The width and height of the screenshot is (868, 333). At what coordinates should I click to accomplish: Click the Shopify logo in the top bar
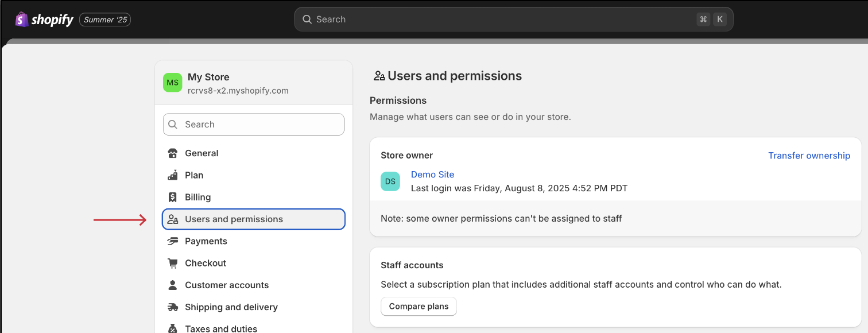(x=44, y=20)
